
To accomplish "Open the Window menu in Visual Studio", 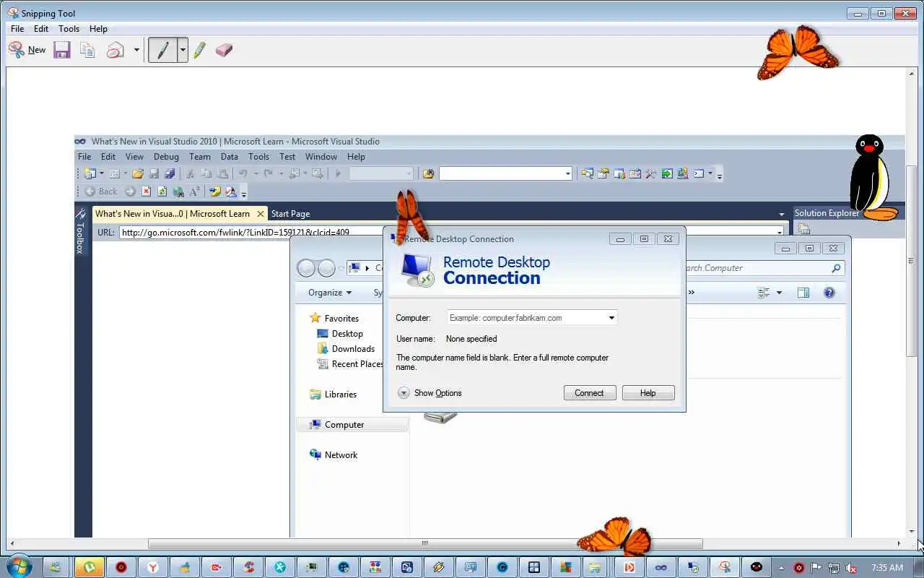I will (x=321, y=156).
